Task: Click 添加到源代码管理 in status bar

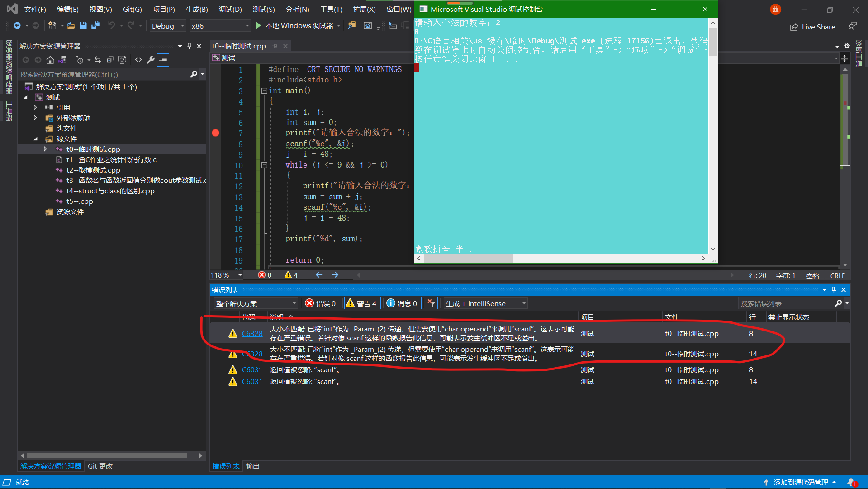Action: click(800, 482)
